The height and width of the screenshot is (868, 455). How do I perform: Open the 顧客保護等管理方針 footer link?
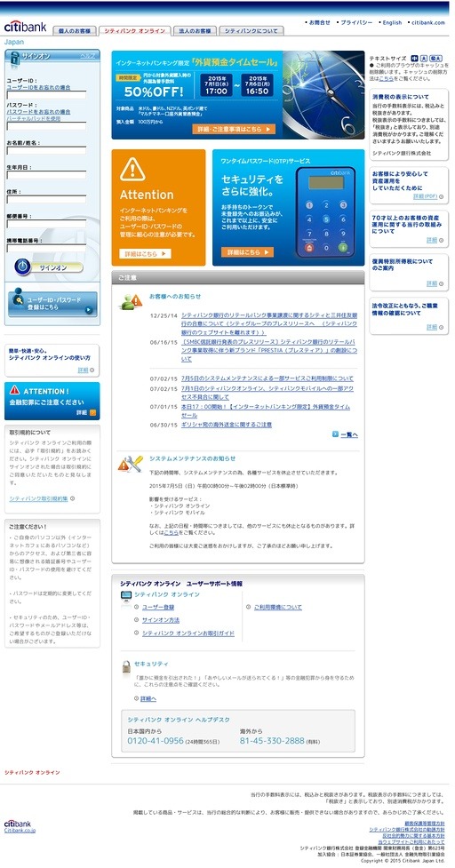(x=424, y=824)
